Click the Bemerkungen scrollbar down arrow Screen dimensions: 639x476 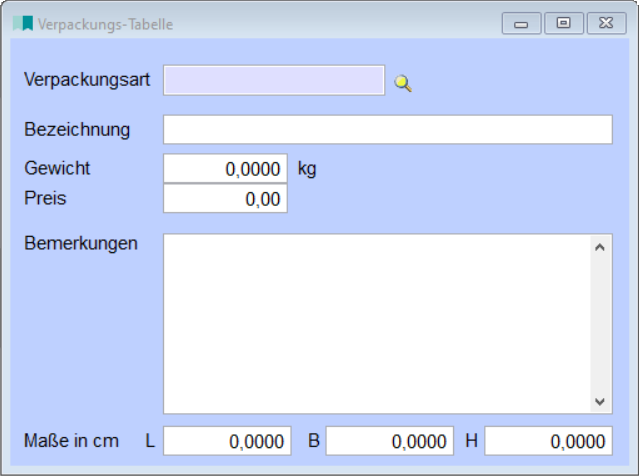click(x=600, y=401)
